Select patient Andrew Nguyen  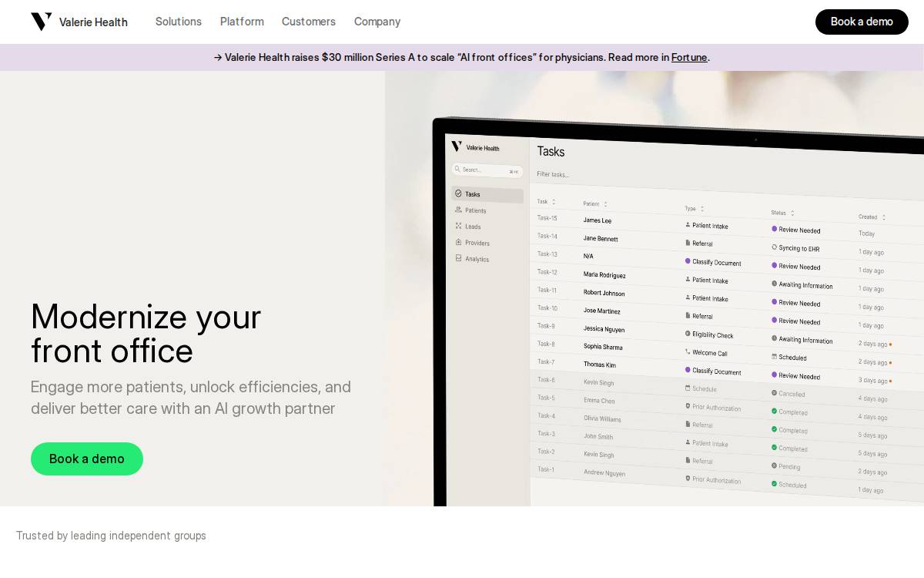click(x=604, y=472)
